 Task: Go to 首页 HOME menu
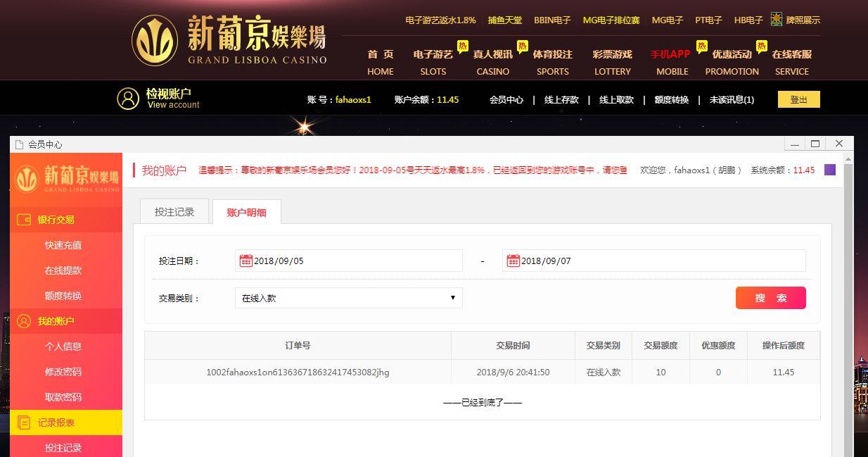click(x=380, y=62)
